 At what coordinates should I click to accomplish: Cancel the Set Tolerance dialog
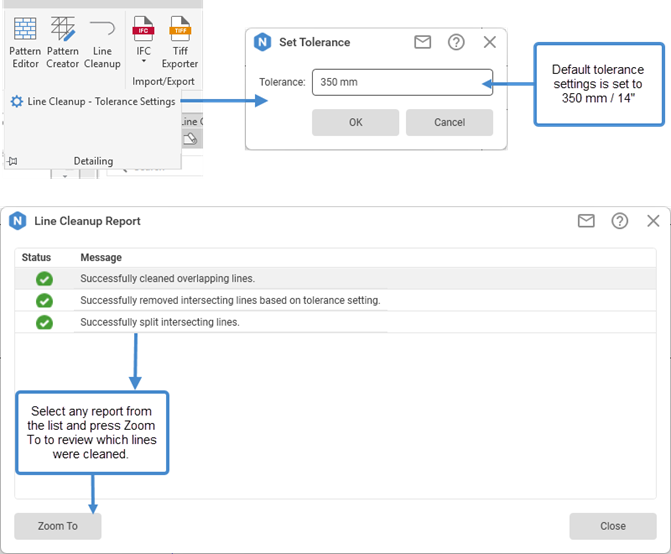click(x=449, y=122)
